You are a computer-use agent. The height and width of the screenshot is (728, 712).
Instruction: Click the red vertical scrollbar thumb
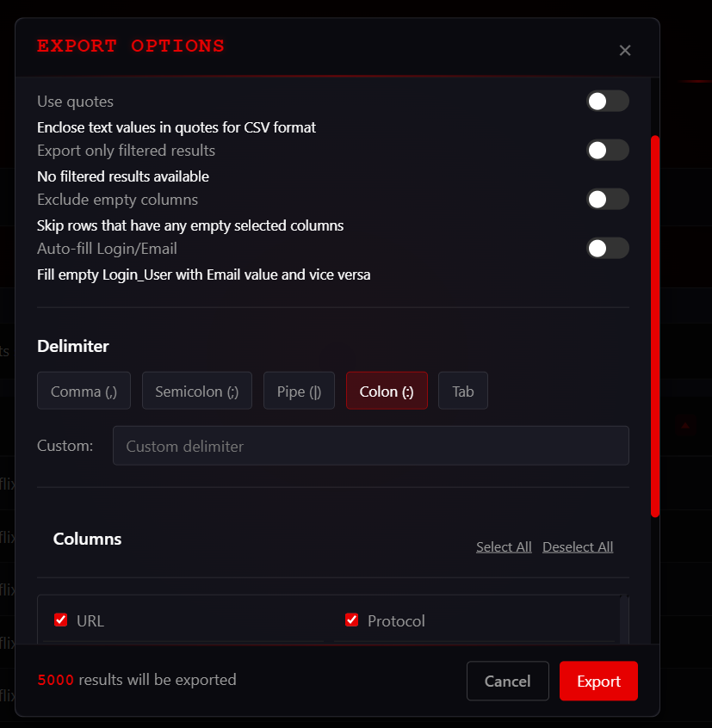pos(655,326)
